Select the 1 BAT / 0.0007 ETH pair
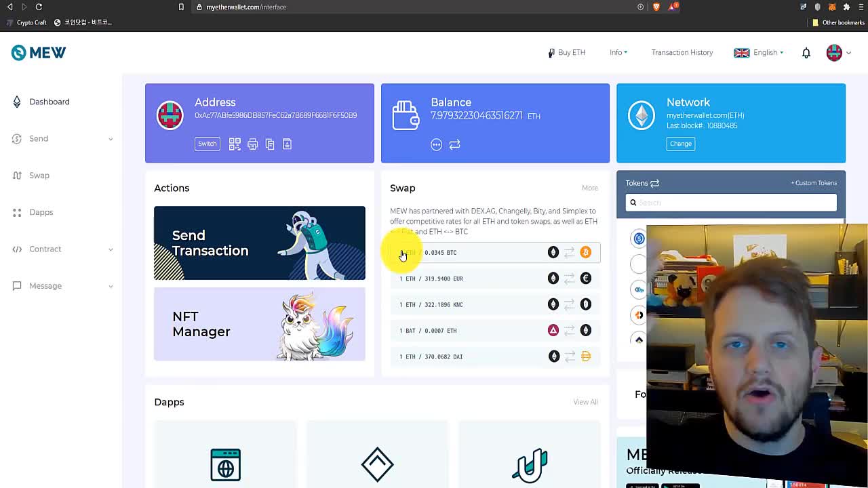This screenshot has height=488, width=868. coord(495,331)
